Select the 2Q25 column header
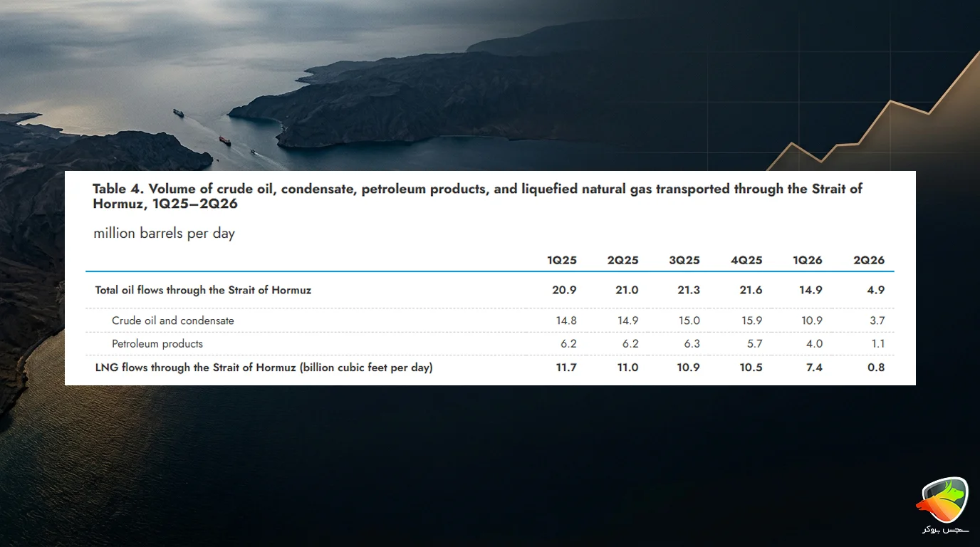980x547 pixels. pyautogui.click(x=623, y=260)
